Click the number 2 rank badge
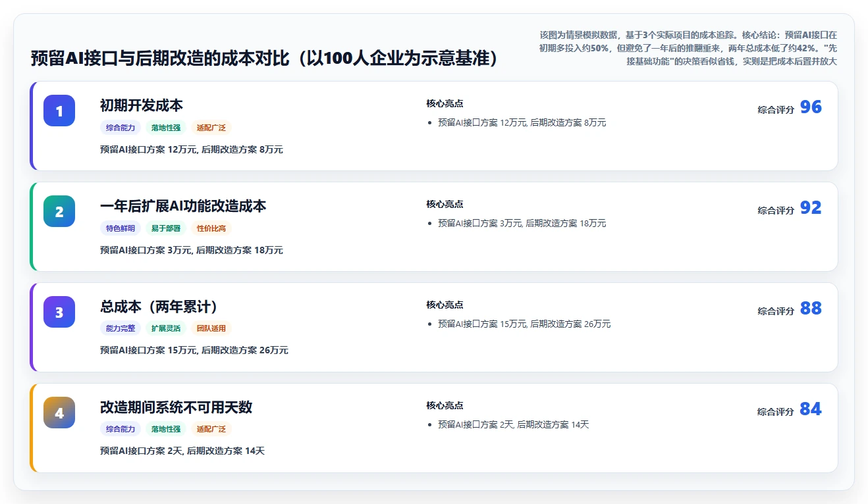868x504 pixels. point(59,211)
